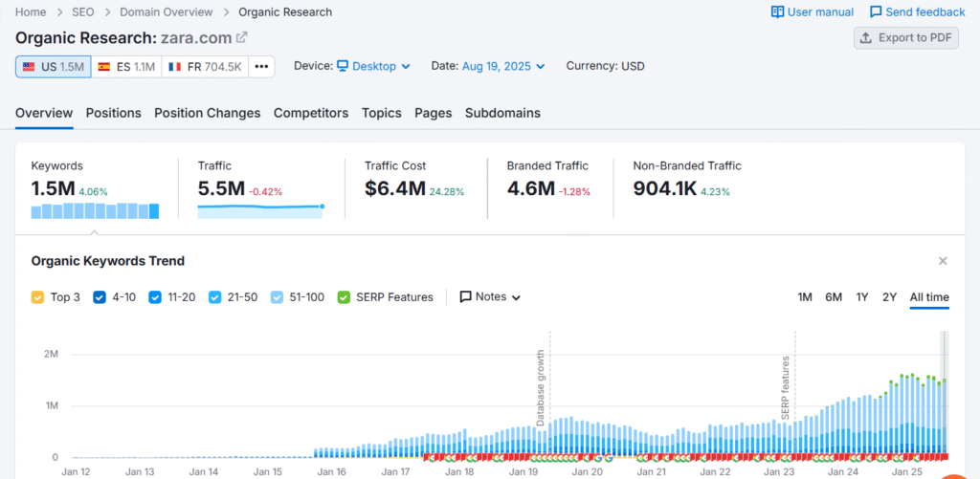Open the Send feedback link
980x479 pixels.
pyautogui.click(x=918, y=11)
